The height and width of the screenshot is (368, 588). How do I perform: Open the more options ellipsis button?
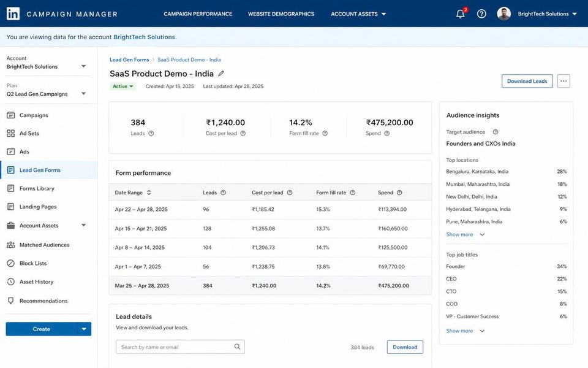[563, 81]
